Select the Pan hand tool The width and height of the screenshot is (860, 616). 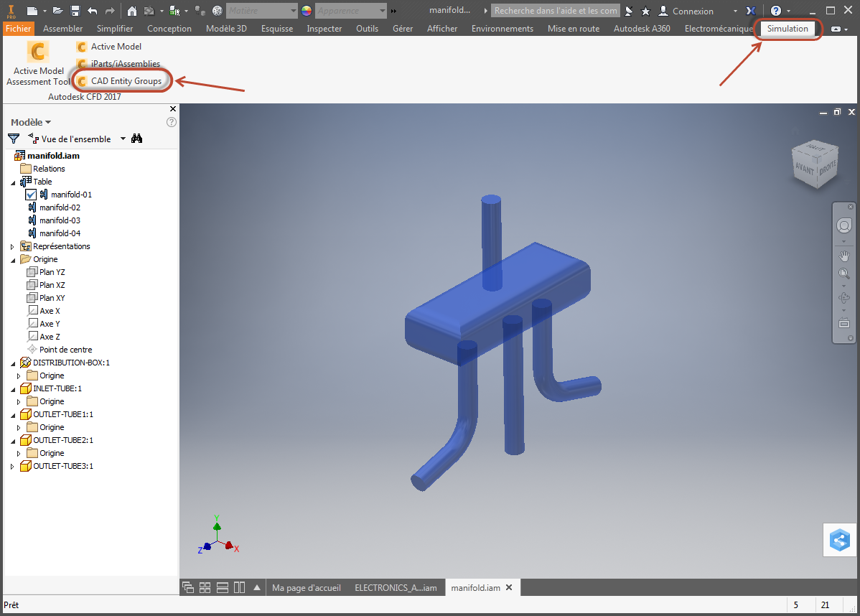click(x=843, y=256)
